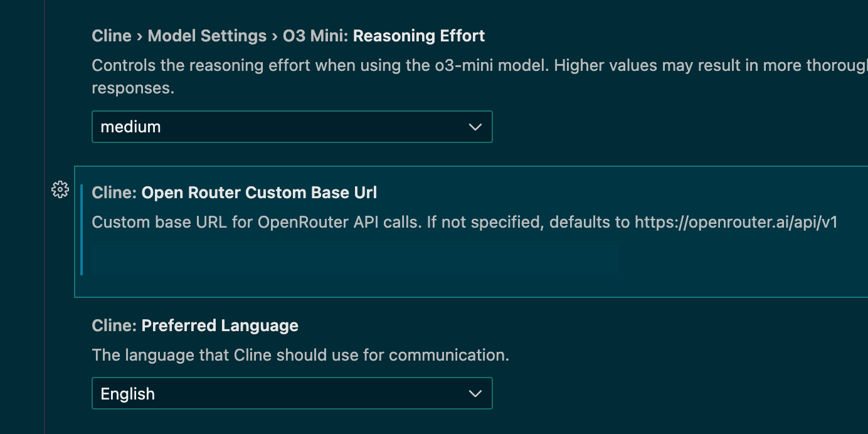Click the https://openrouter.ai/api/v1 default URL text

(736, 222)
